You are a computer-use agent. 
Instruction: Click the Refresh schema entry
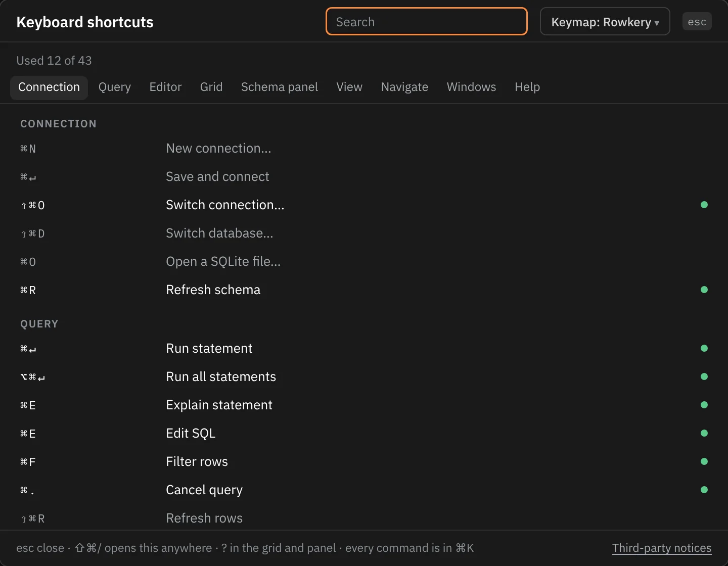[364, 290]
